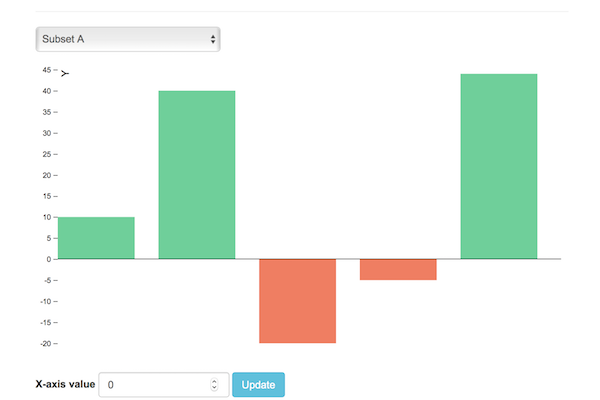Screen dimensions: 600x400
Task: Click the 10 tick label on the y-axis
Action: coord(47,217)
